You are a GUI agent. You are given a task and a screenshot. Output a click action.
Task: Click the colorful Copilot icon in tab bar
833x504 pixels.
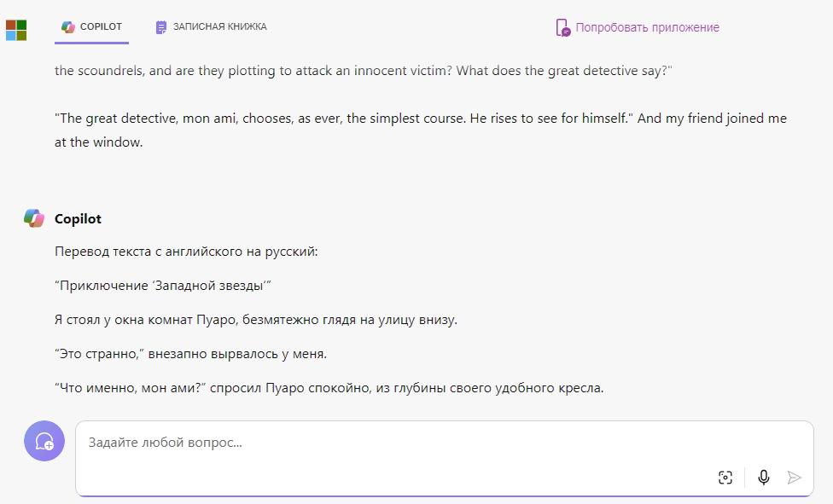click(x=68, y=26)
